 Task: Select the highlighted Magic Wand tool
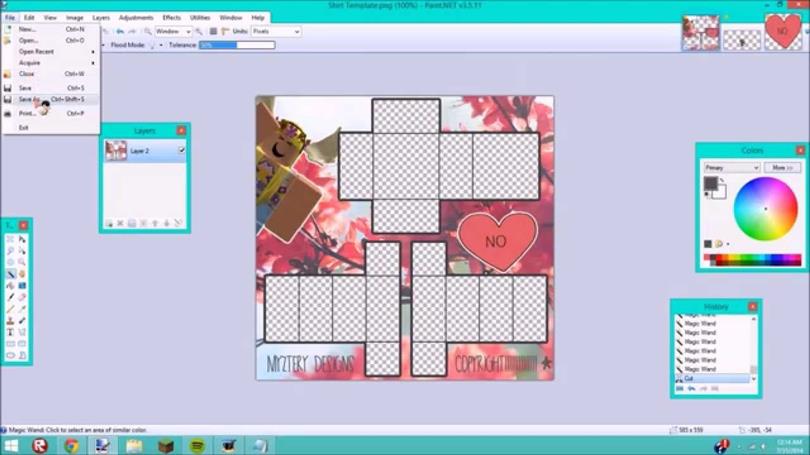pos(10,274)
